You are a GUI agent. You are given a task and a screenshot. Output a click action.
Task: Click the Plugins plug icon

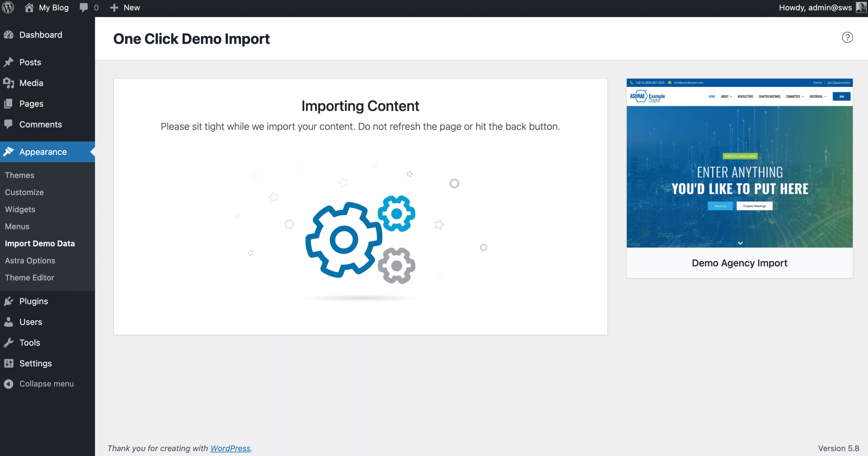click(x=9, y=301)
